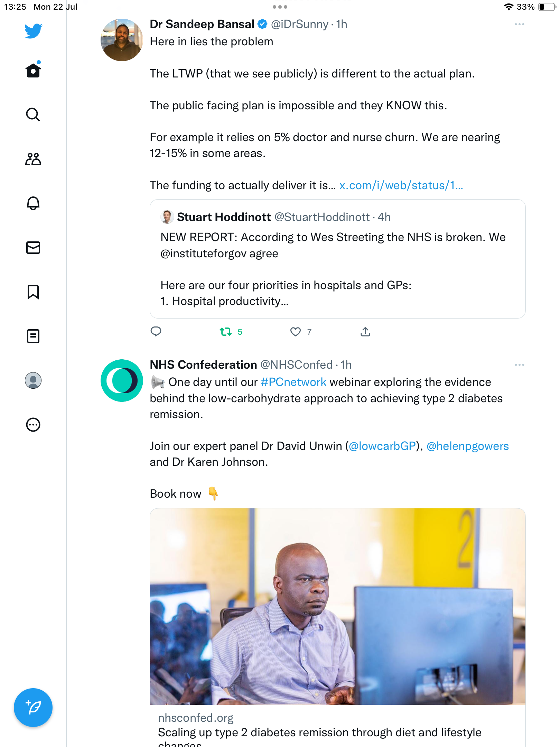This screenshot has width=560, height=747.
Task: Share Dr Sandeep Bansal's tweet
Action: 365,332
